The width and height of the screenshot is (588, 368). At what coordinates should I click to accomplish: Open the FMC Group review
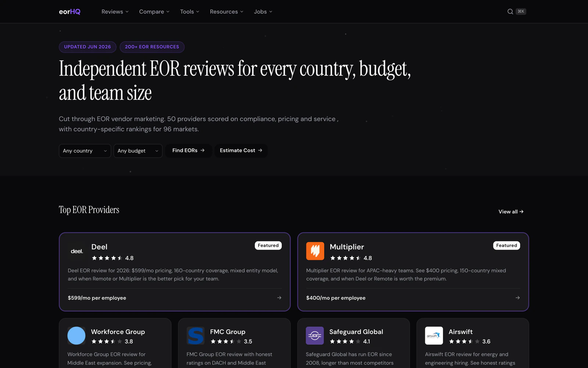[x=228, y=332]
